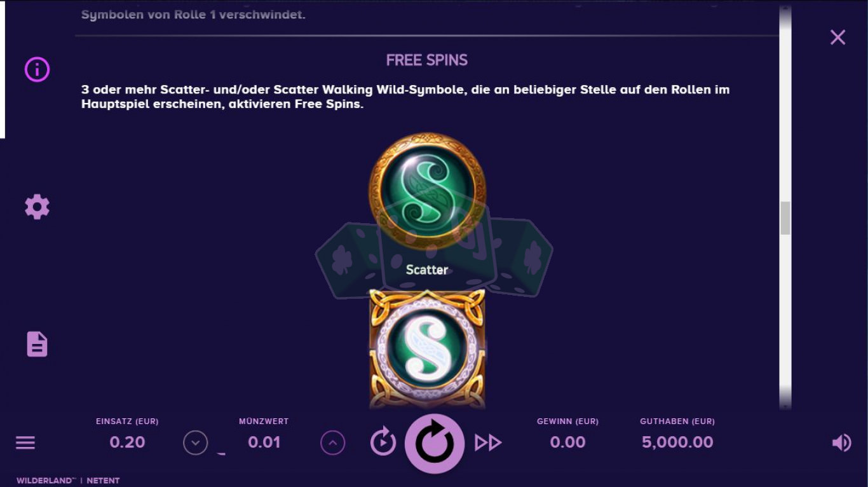Decrease the coin value with down chevron

pyautogui.click(x=196, y=442)
